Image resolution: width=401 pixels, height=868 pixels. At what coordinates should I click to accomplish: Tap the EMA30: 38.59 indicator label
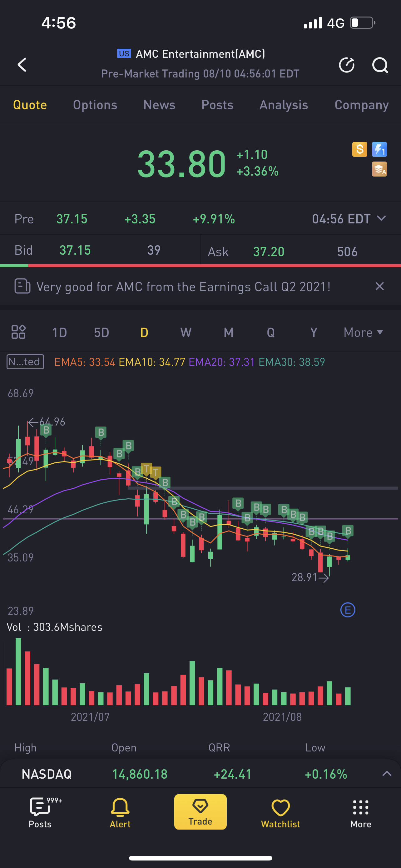point(292,362)
